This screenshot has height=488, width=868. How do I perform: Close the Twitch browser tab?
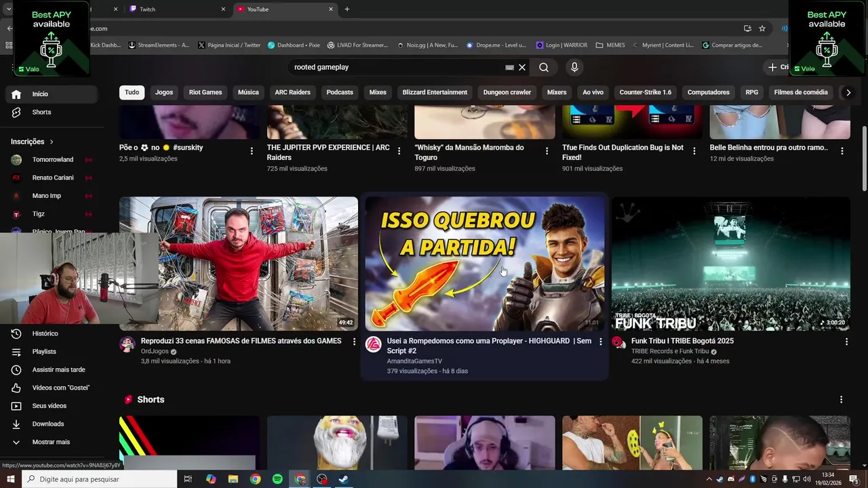tap(223, 9)
